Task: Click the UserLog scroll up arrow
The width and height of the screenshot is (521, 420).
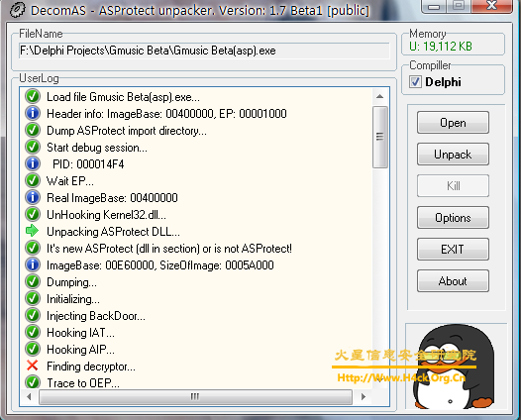Action: [379, 97]
